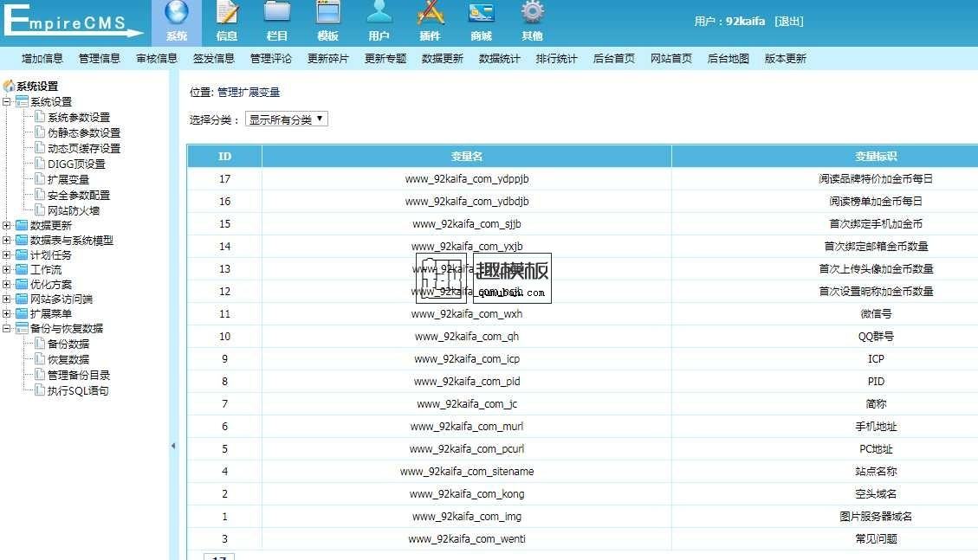Go to 增加信息 in the submenu

click(42, 59)
